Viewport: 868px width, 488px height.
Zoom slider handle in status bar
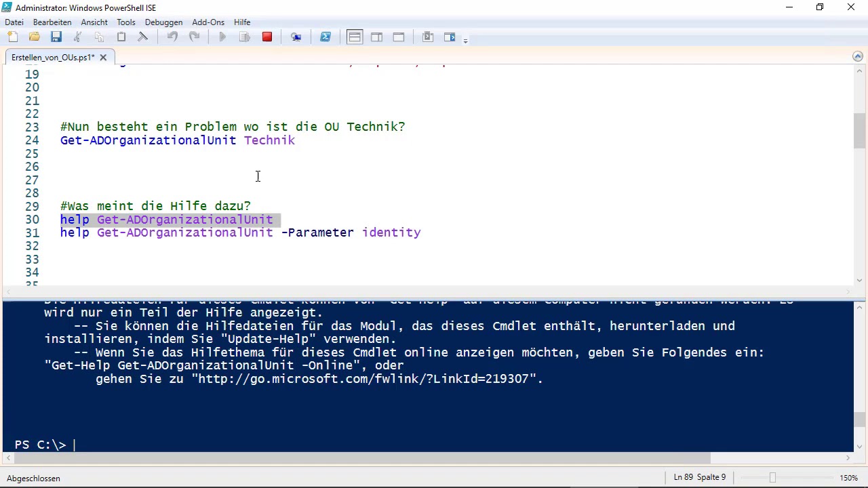[x=772, y=478]
